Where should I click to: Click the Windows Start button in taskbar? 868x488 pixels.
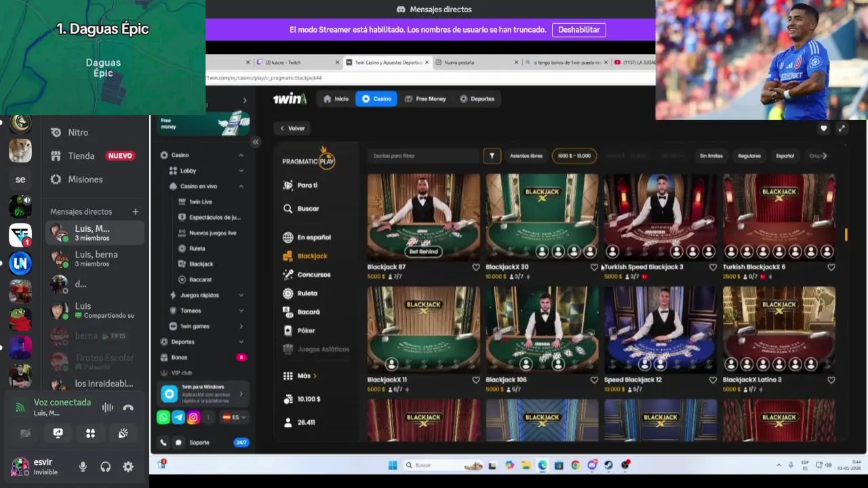393,465
